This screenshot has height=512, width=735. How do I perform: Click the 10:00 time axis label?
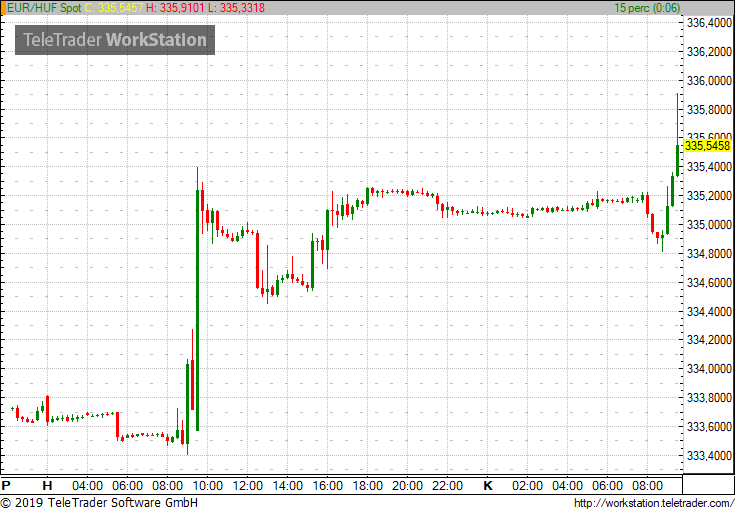point(207,485)
